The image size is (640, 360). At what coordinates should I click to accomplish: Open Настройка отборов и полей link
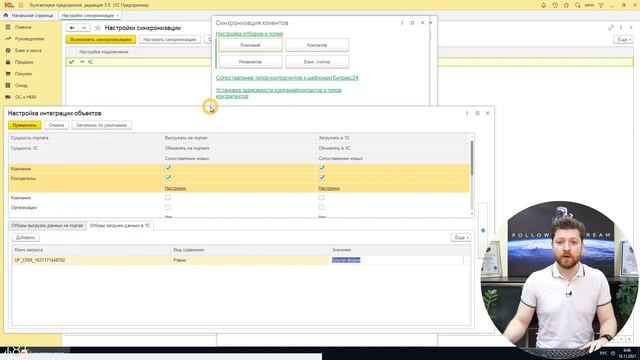click(249, 34)
